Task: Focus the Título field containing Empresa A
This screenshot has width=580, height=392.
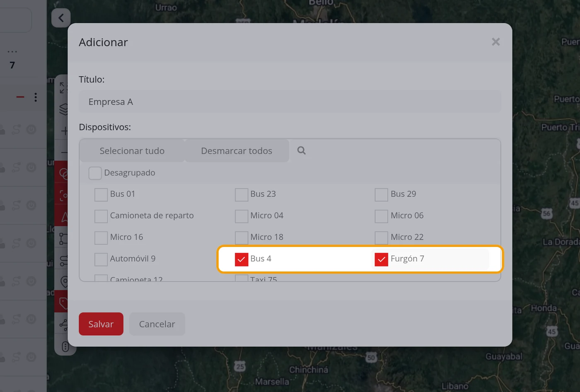Action: point(290,102)
